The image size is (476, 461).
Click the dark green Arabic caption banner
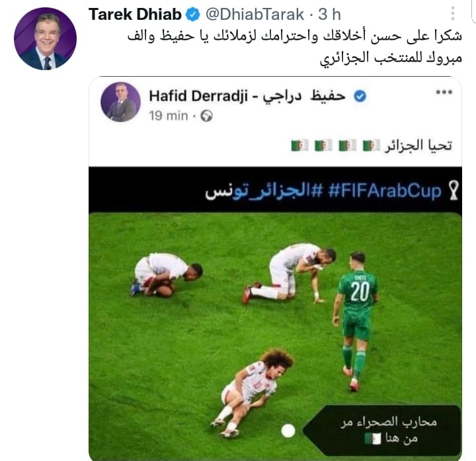tap(383, 431)
